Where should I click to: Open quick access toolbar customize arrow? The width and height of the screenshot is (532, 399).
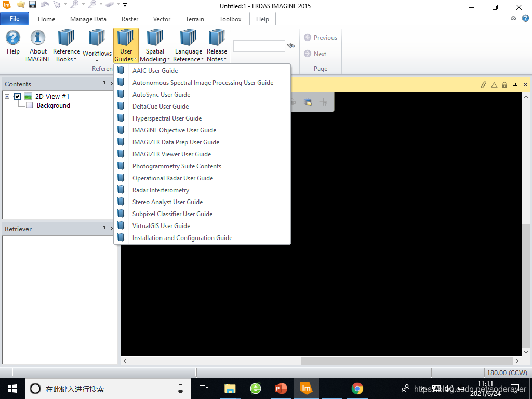click(125, 5)
